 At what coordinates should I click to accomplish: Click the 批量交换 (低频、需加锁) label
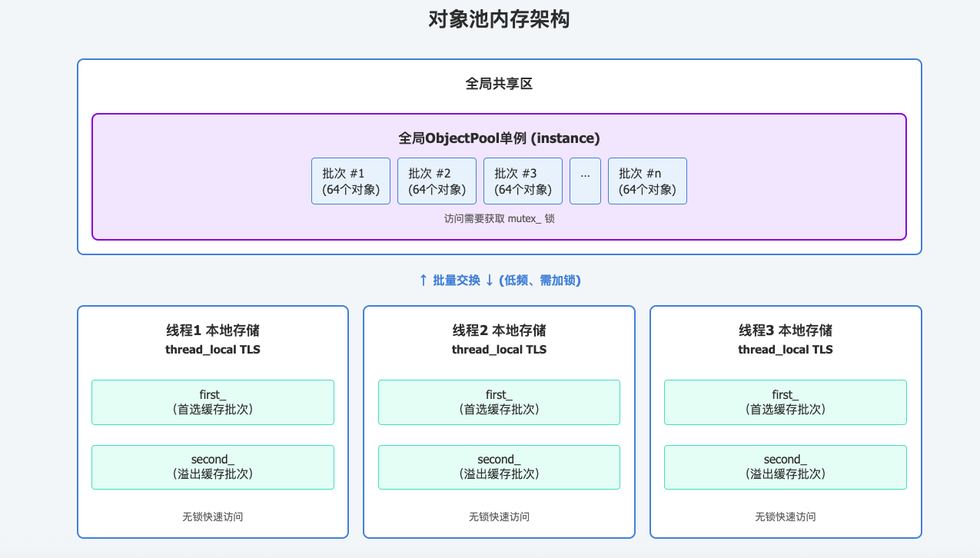click(x=499, y=281)
